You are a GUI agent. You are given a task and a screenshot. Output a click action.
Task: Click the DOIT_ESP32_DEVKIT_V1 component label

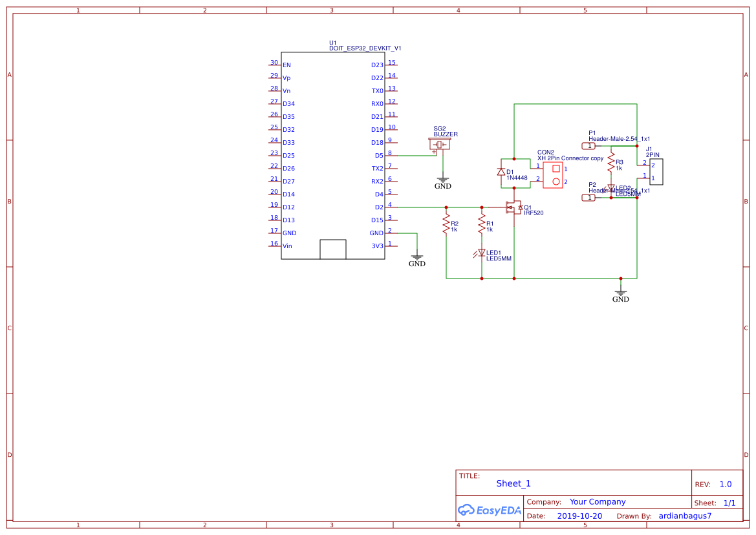tap(365, 48)
